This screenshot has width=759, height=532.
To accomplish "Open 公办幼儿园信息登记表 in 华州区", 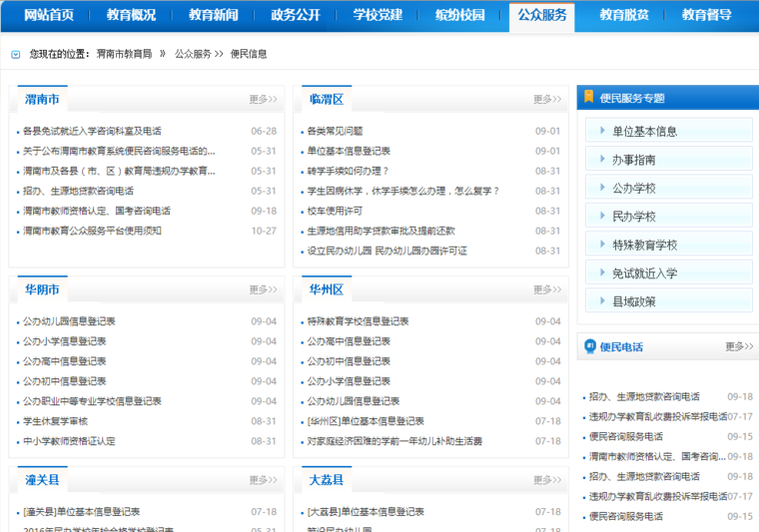I will (354, 401).
